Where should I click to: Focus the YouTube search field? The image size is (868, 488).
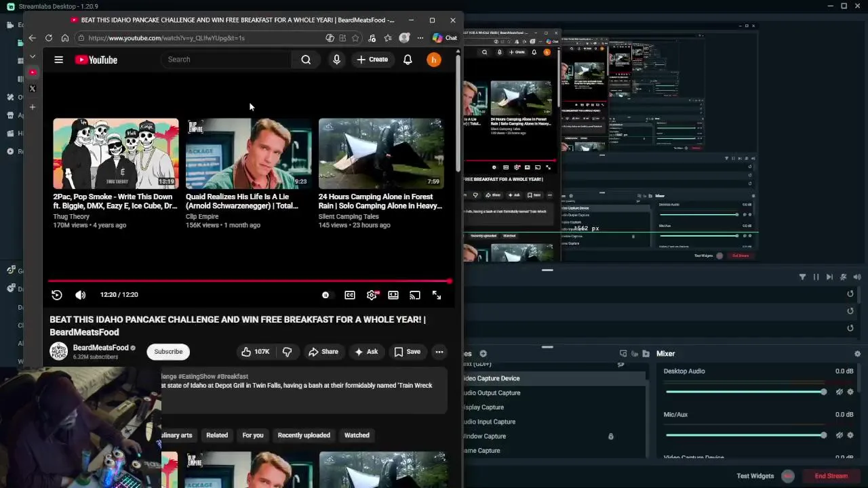[227, 60]
